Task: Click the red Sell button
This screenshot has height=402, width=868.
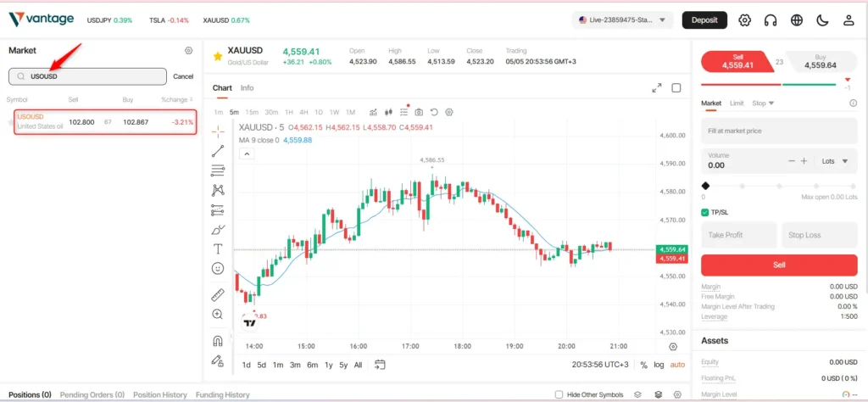Action: coord(779,265)
